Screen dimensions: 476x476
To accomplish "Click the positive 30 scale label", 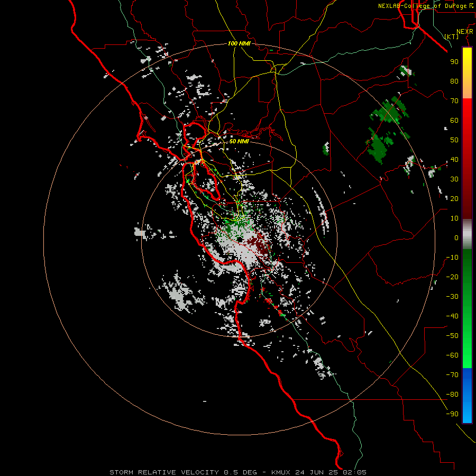I will 454,179.
